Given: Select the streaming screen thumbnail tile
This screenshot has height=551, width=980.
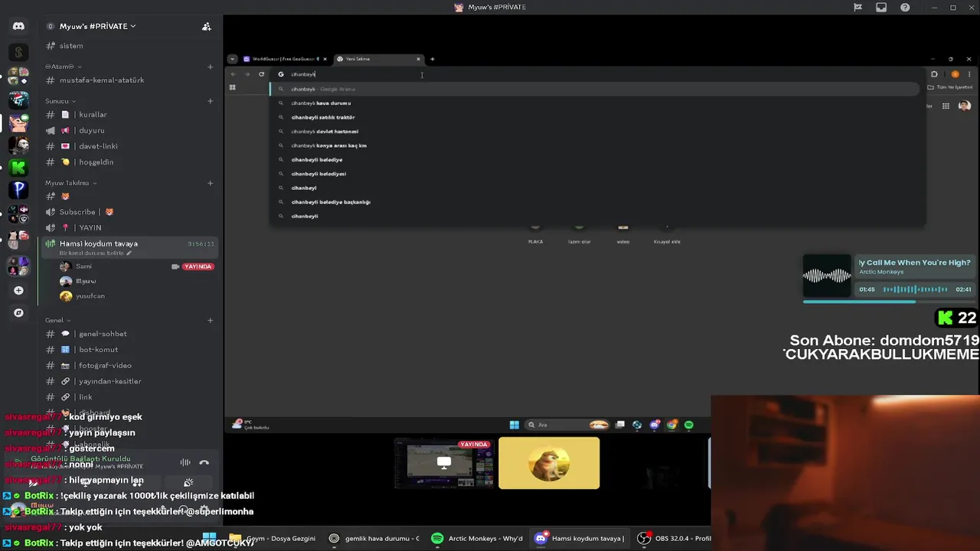Looking at the screenshot, I should (x=444, y=463).
